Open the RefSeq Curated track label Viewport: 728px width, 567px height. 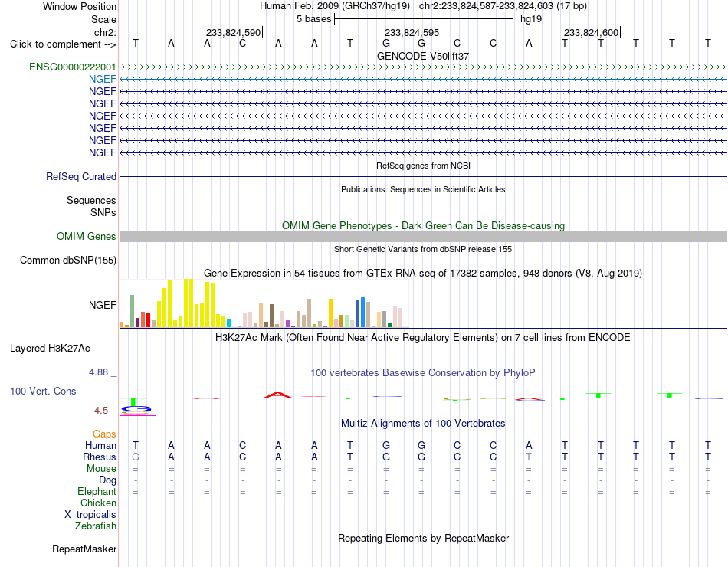(81, 176)
